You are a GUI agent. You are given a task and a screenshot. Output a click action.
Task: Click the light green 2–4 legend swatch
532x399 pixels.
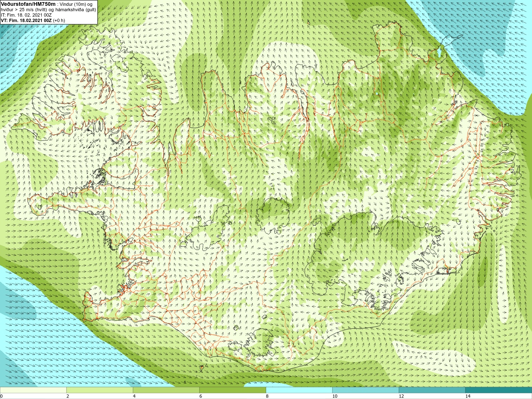point(100,390)
